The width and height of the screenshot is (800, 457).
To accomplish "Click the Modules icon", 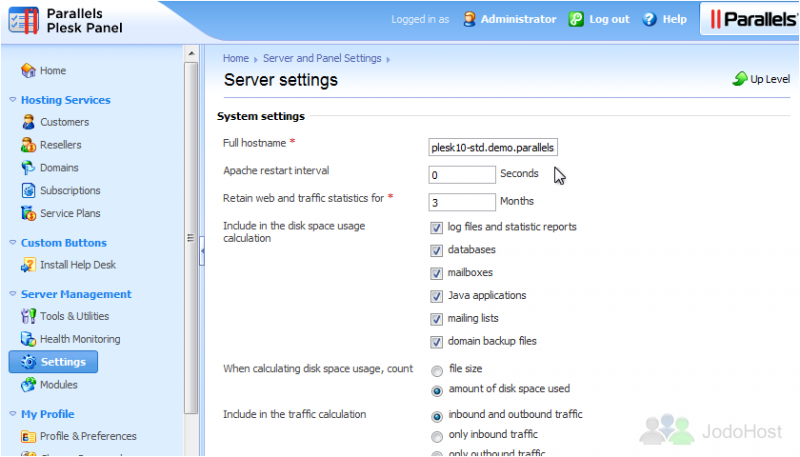I will click(28, 385).
